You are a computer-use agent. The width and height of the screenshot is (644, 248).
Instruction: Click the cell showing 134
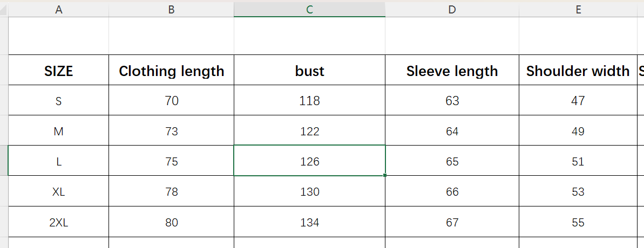309,222
